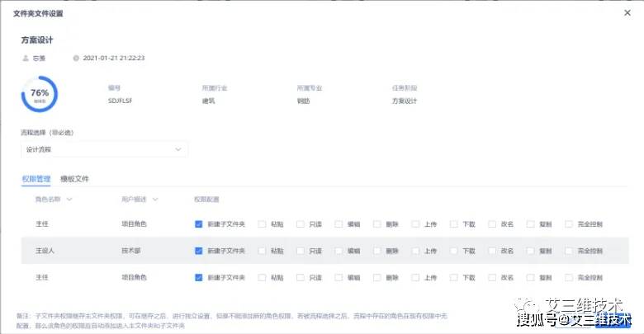Tick the 复制 checkbox in the 主设人 row
The width and height of the screenshot is (644, 334).
click(x=531, y=251)
